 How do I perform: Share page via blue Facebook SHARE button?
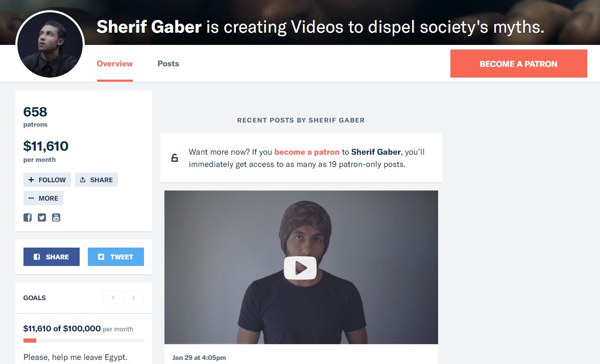point(51,257)
